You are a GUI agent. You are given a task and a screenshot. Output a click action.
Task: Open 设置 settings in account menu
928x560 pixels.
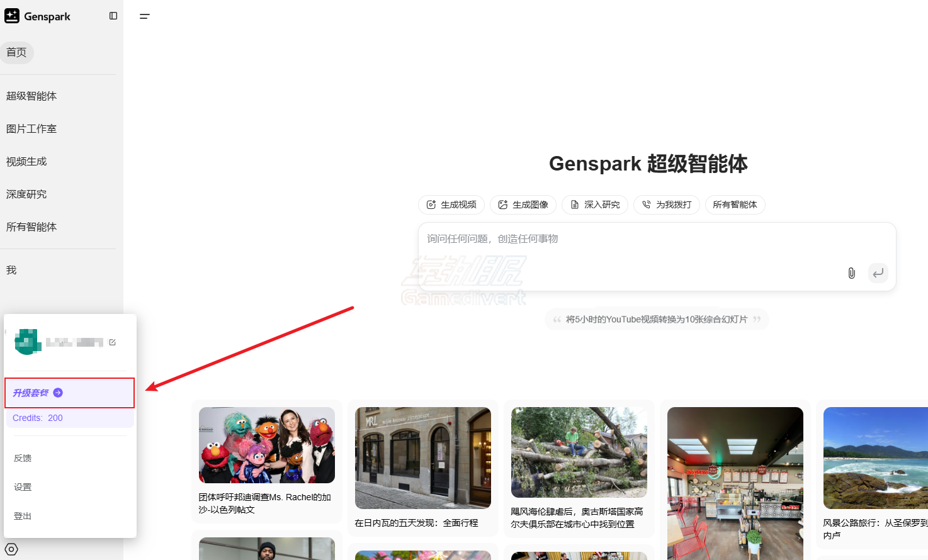coord(23,487)
